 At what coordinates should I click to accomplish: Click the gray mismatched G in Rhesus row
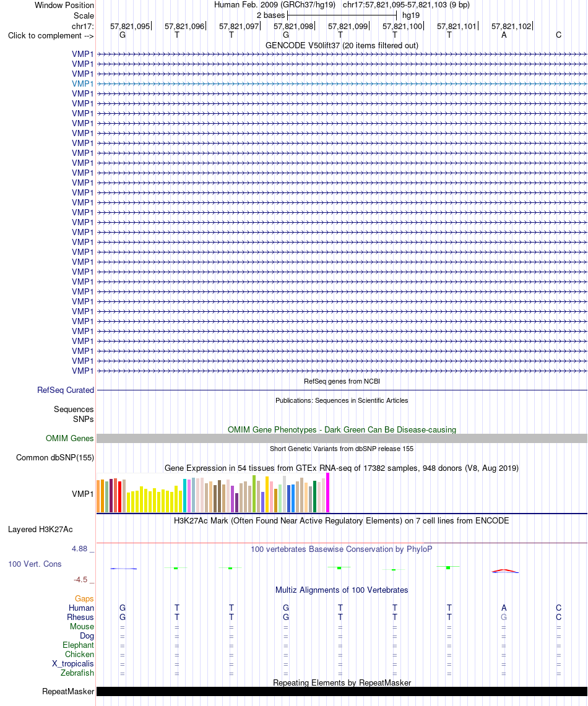[x=504, y=618]
